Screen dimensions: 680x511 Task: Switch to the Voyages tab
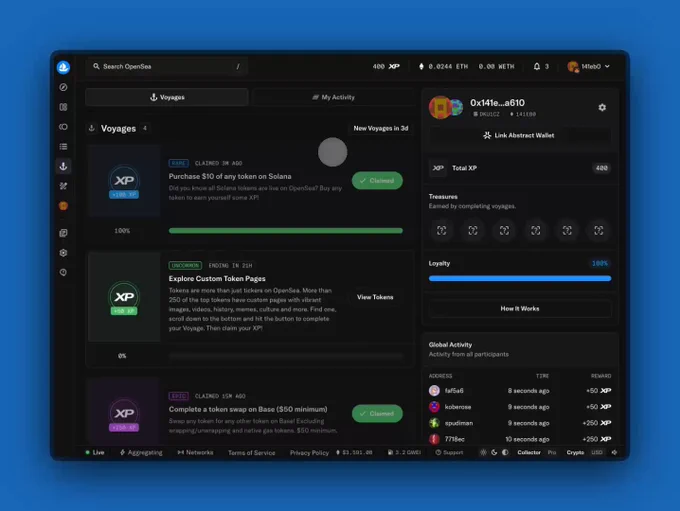tap(167, 97)
